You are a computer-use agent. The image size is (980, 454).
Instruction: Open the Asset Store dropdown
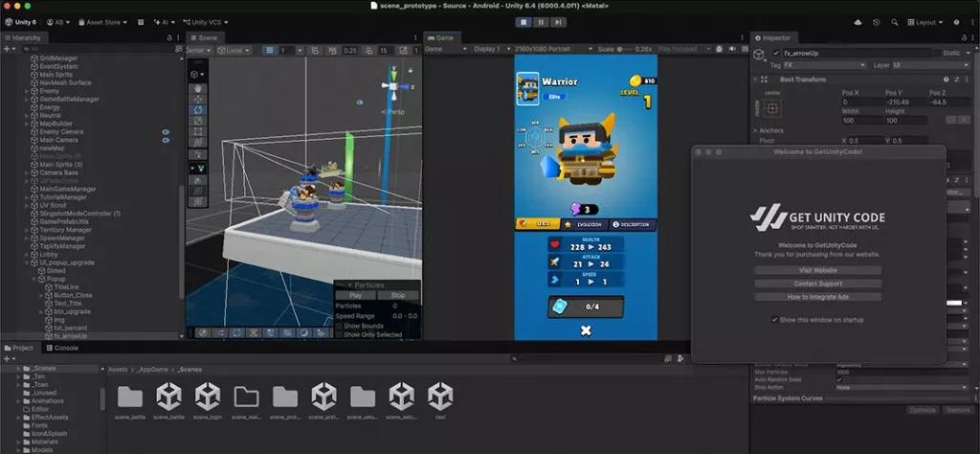click(x=102, y=23)
